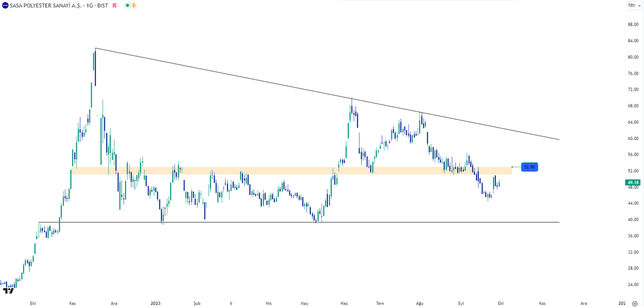The width and height of the screenshot is (644, 307).
Task: Open the SASA POLYESTER SANAYİ A.Ş. symbol title
Action: (x=47, y=5)
